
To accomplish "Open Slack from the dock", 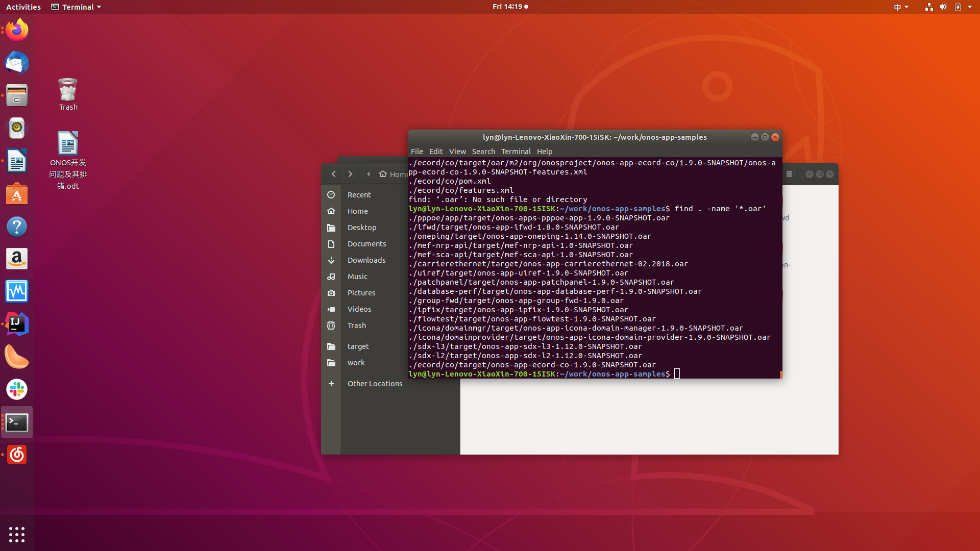I will [17, 389].
